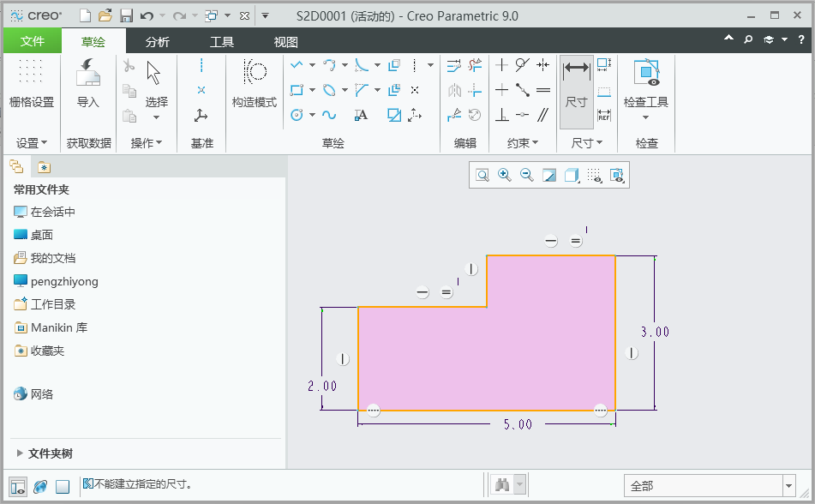This screenshot has width=815, height=504.
Task: Open the Circle tool dropdown arrow
Action: point(312,115)
